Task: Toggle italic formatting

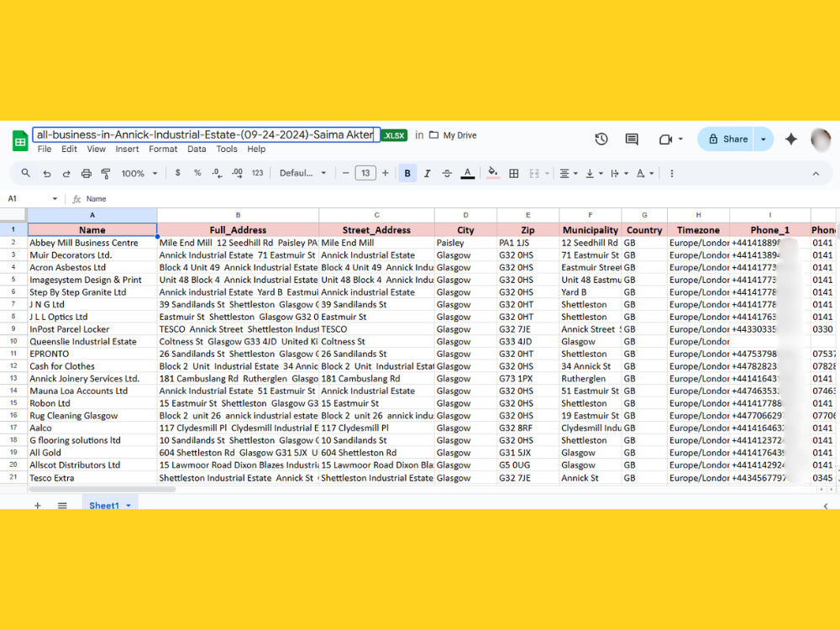Action: click(427, 173)
